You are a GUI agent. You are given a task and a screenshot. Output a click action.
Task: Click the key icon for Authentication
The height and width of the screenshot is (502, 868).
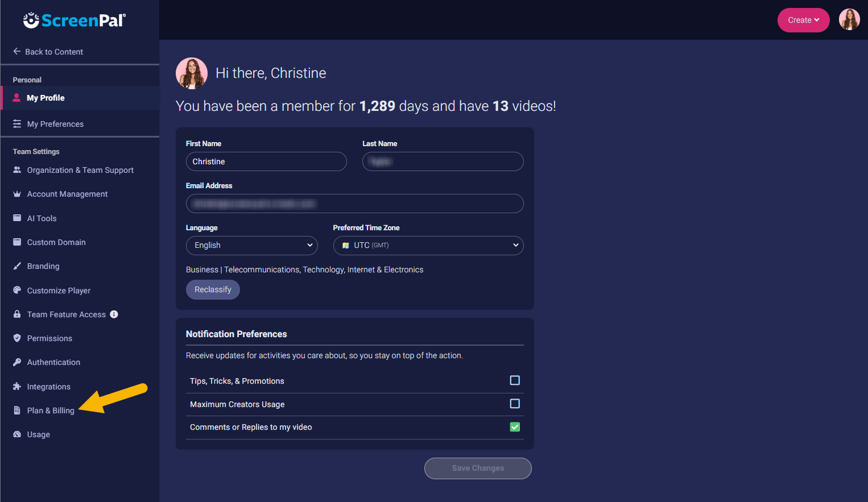[x=17, y=362]
